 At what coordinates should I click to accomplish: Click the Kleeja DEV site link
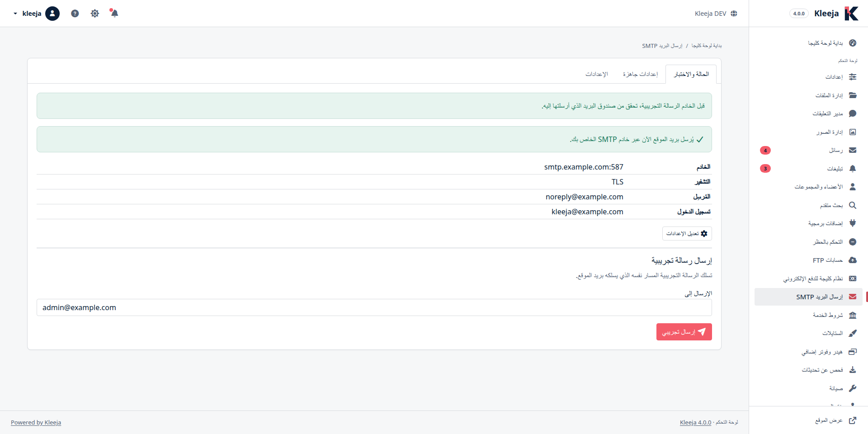716,14
